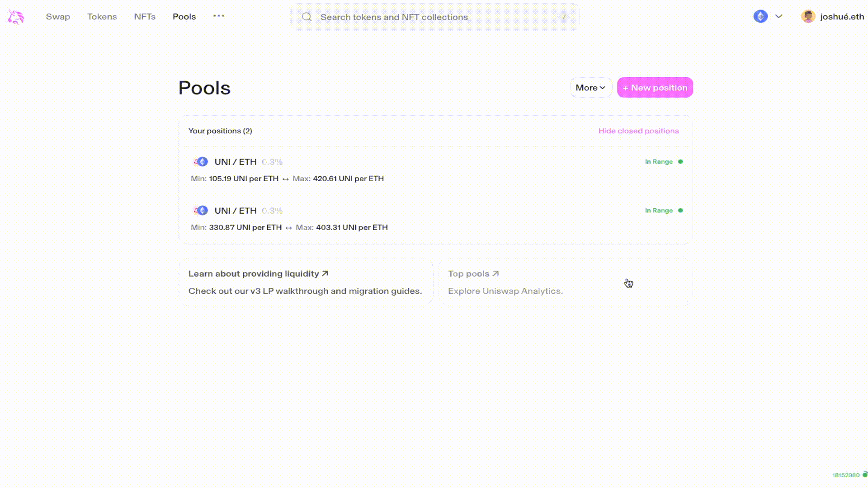Open UNI / ETH position with min 330.87
868x488 pixels.
(436, 219)
